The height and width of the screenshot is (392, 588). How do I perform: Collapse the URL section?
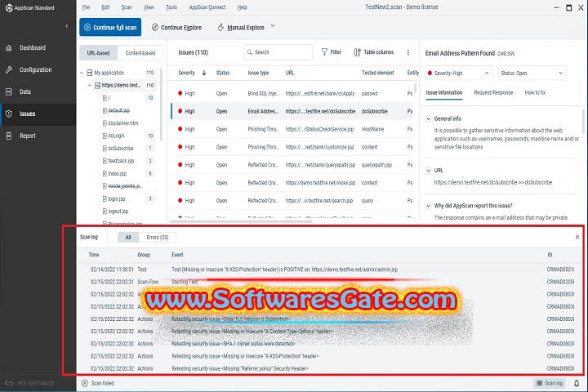click(428, 171)
